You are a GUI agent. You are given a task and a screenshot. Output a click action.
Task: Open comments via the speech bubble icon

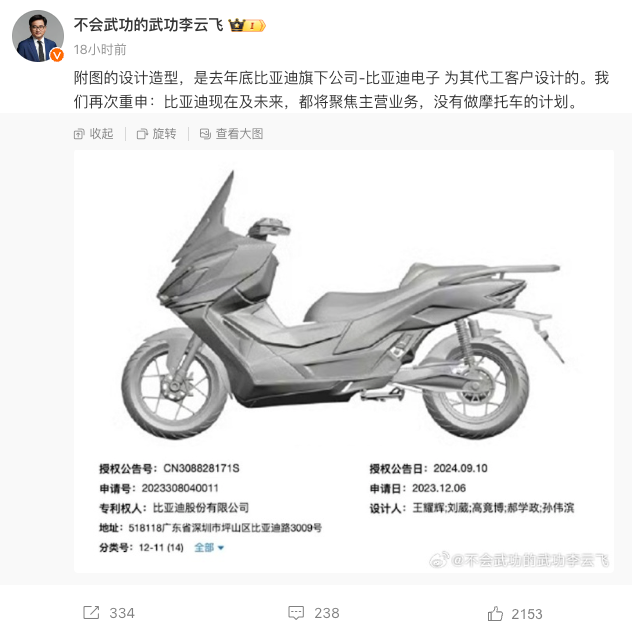(x=296, y=612)
